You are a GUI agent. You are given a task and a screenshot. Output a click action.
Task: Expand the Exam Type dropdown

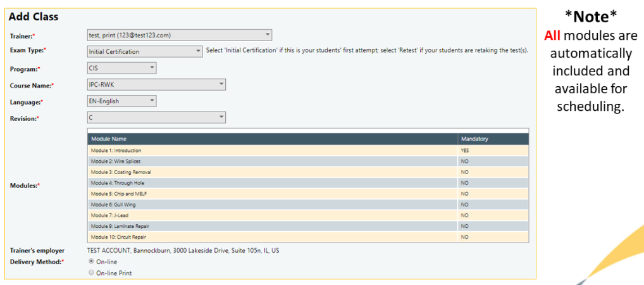(x=144, y=51)
